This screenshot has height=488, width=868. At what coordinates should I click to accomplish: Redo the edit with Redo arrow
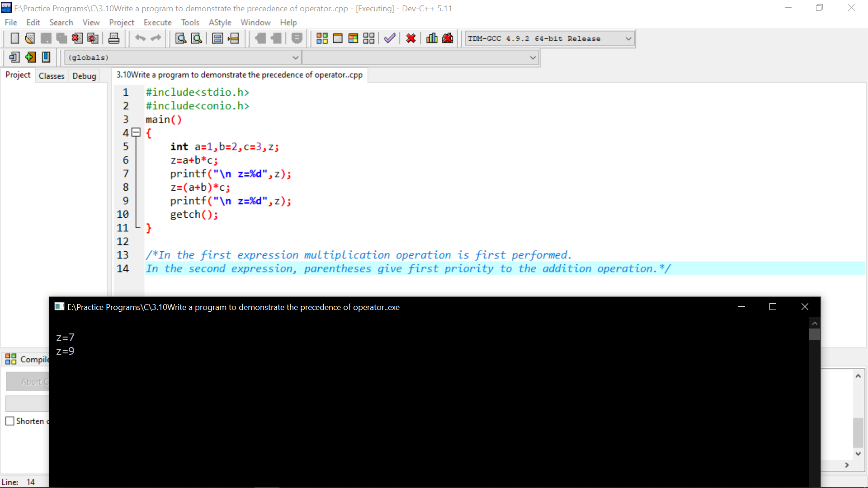156,38
